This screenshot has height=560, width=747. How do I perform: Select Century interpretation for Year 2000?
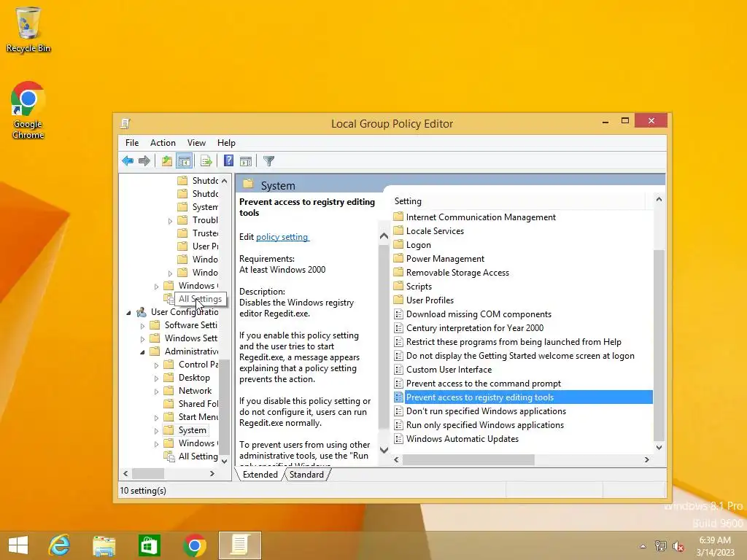click(474, 328)
